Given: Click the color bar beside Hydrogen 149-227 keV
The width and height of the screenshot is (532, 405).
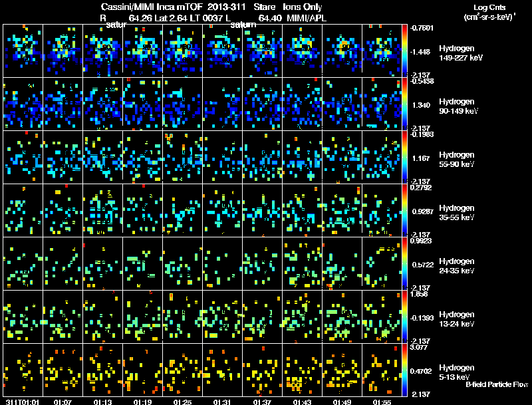Looking at the screenshot, I should tap(404, 51).
